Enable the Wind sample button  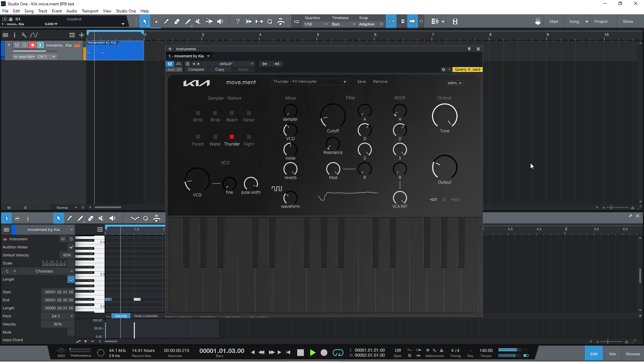198,113
